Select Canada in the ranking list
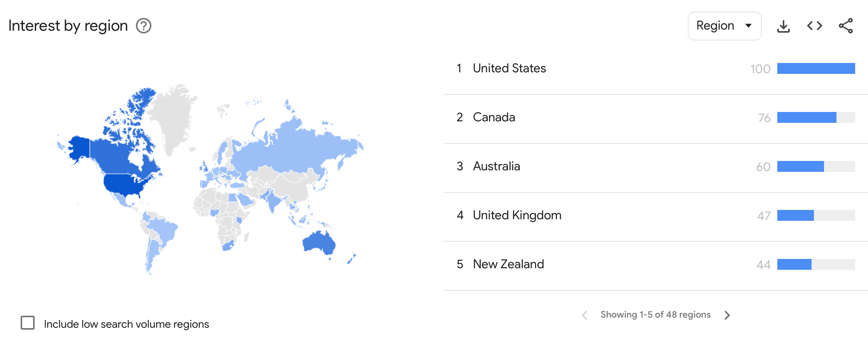The width and height of the screenshot is (868, 346). coord(494,117)
